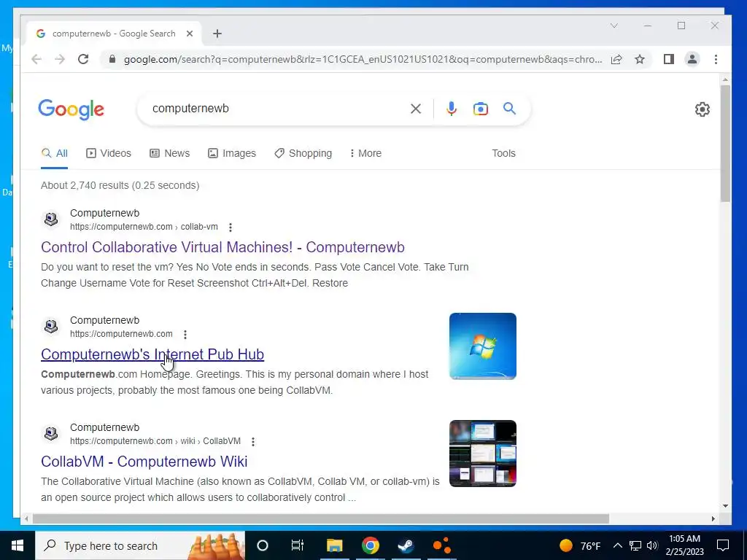Close the computernewb Google Search tab
This screenshot has height=560, width=747.
tap(190, 34)
